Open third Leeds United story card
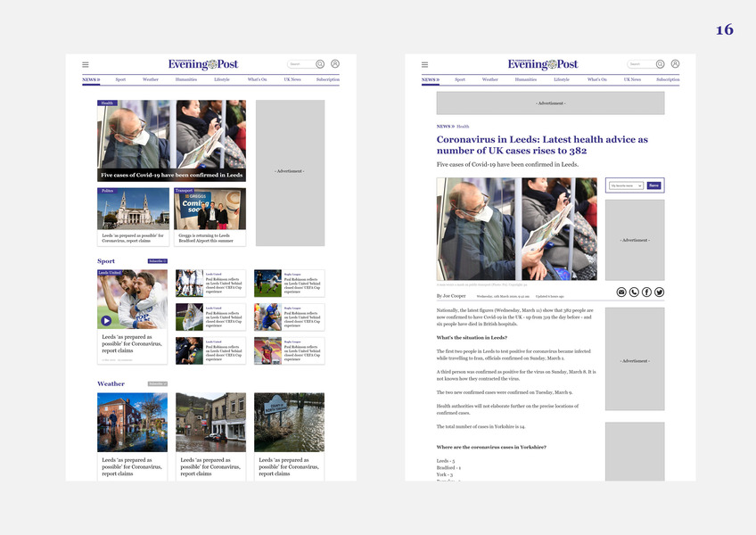The image size is (756, 535). 210,350
